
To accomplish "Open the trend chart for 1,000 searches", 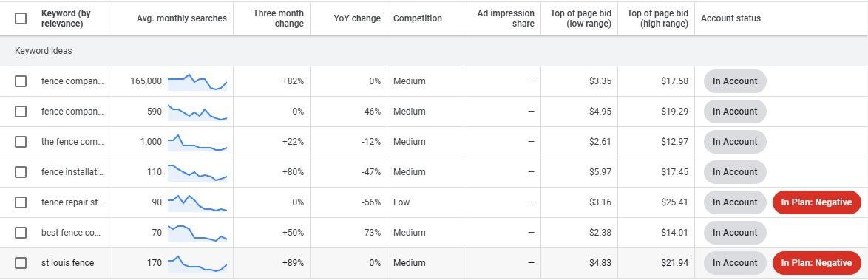I will (x=197, y=142).
